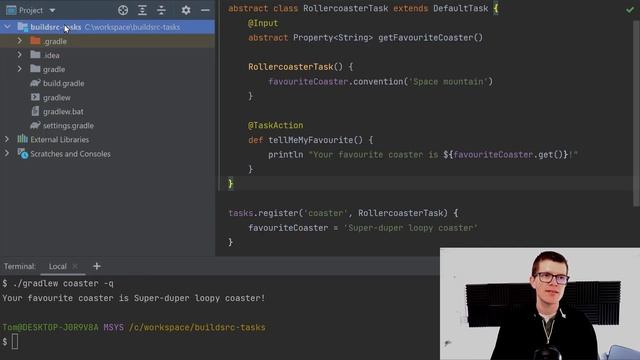Click the Collapse All icon

162,10
